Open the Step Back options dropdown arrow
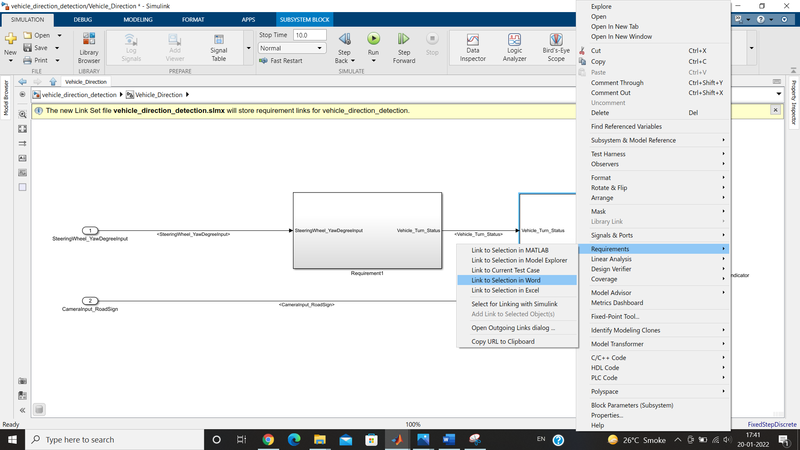800x450 pixels. tap(353, 61)
